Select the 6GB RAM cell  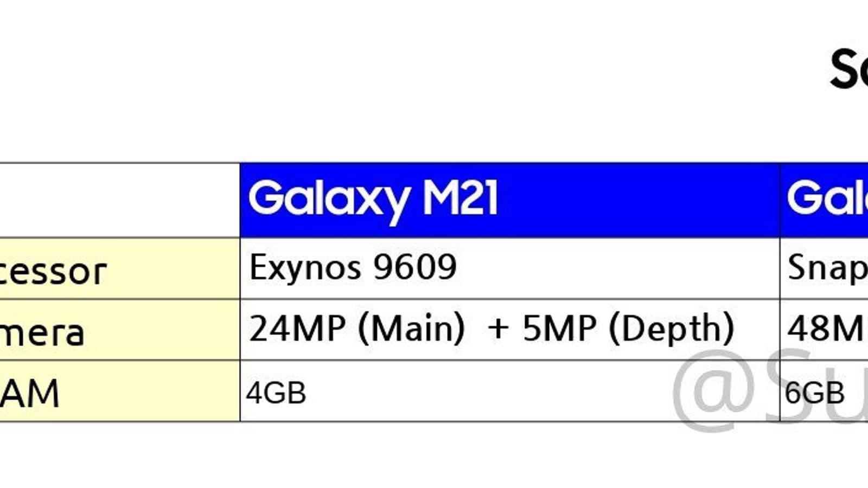pyautogui.click(x=814, y=393)
